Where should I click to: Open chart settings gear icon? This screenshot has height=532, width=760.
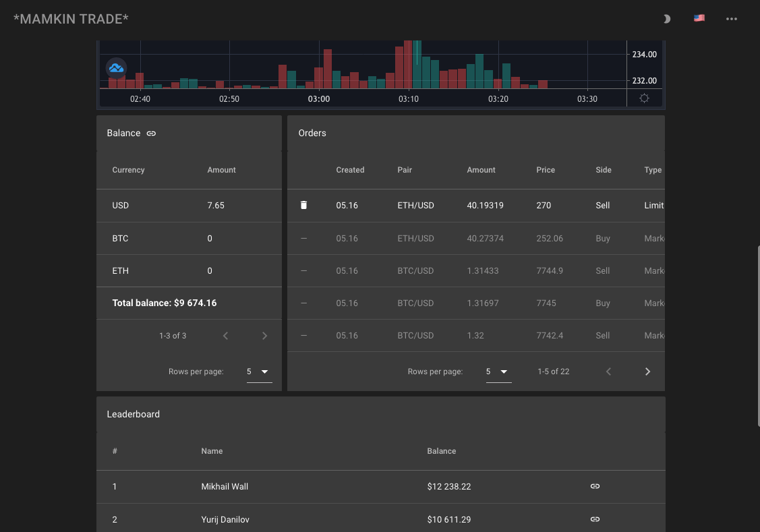[x=644, y=98]
